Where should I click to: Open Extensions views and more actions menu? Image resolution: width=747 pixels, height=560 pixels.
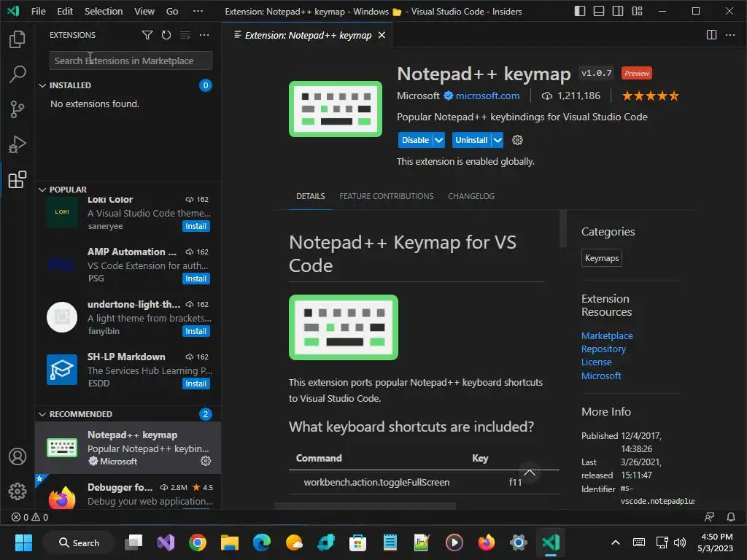click(x=204, y=35)
